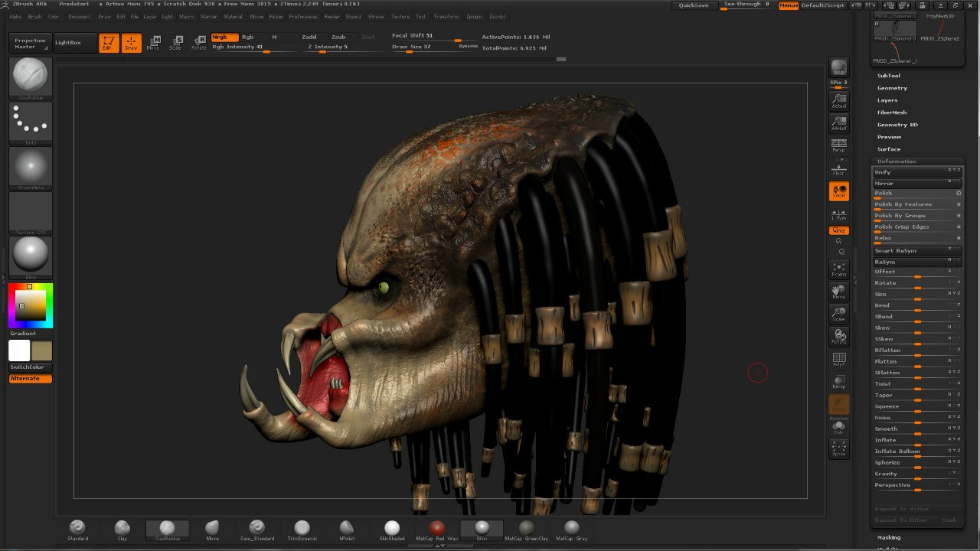The image size is (980, 551).
Task: Click the Mirror deformation button
Action: pos(917,184)
